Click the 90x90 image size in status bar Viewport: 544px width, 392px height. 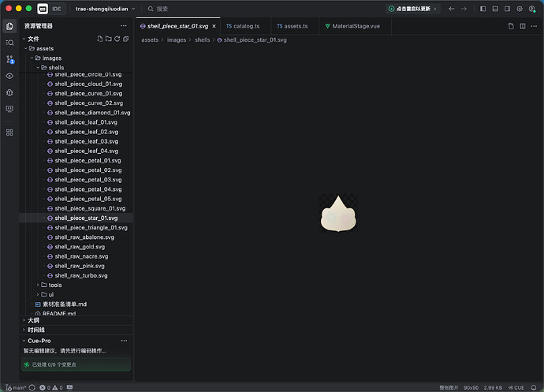click(x=471, y=387)
